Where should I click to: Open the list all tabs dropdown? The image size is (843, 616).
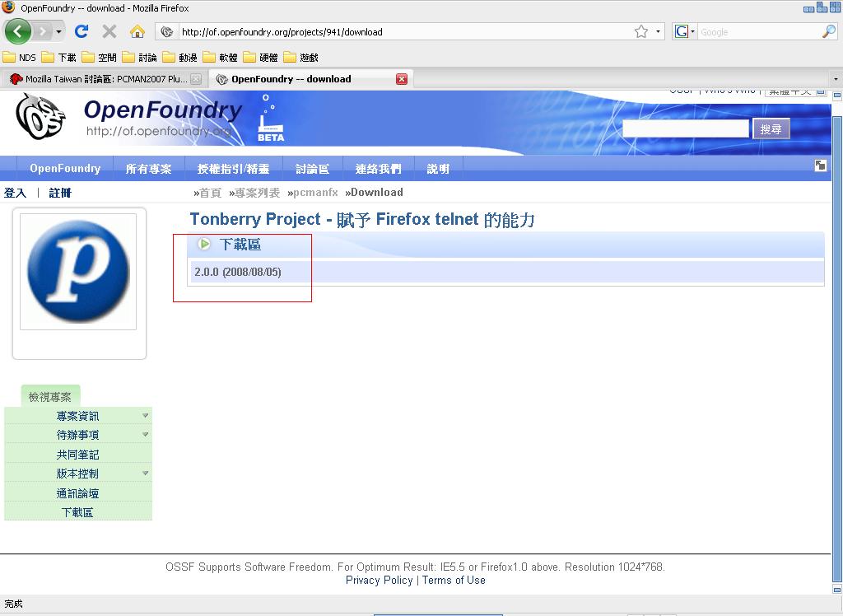(x=836, y=79)
